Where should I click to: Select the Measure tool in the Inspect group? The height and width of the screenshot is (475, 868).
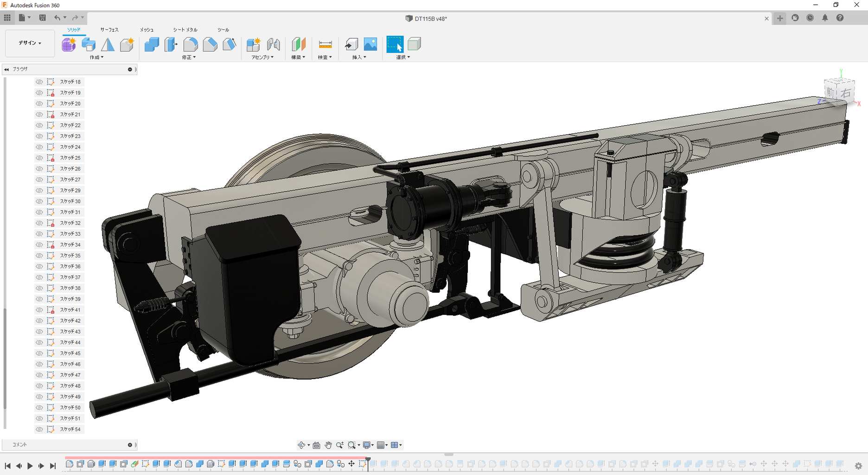pyautogui.click(x=325, y=45)
